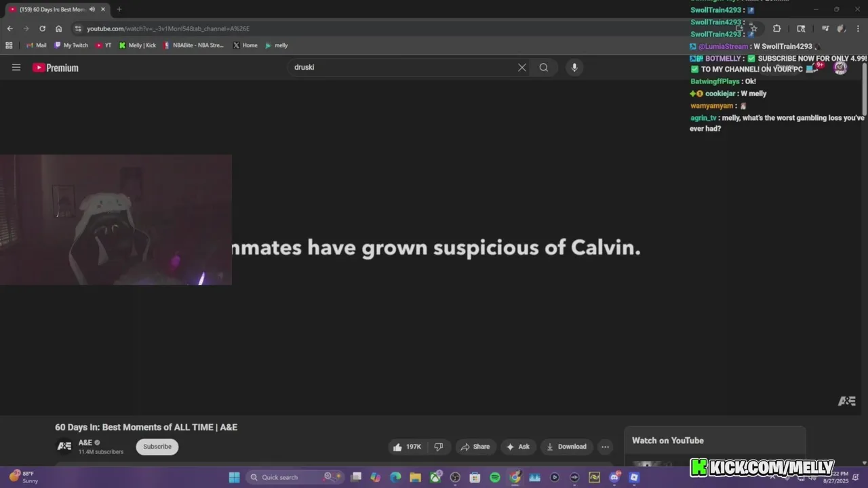This screenshot has width=868, height=488.
Task: Open the YouTube account avatar menu
Action: (840, 67)
